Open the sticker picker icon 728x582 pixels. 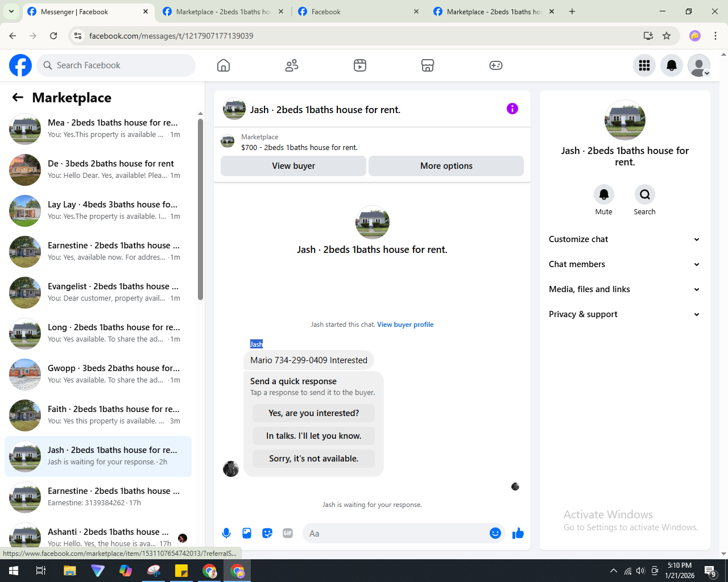tap(267, 533)
